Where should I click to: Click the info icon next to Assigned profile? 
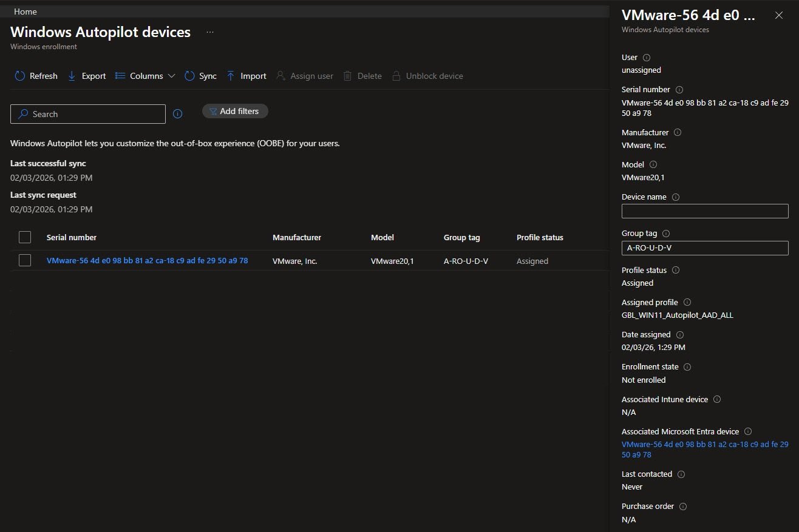[687, 302]
